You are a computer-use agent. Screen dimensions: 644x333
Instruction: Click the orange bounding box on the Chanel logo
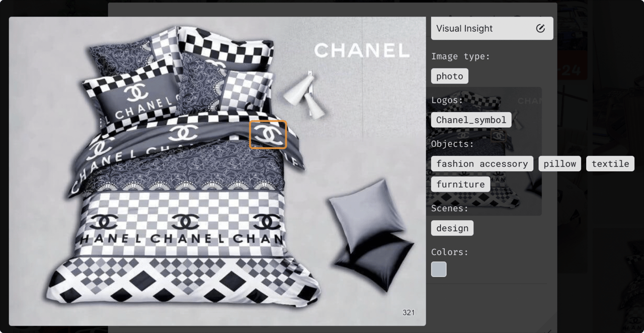coord(268,134)
